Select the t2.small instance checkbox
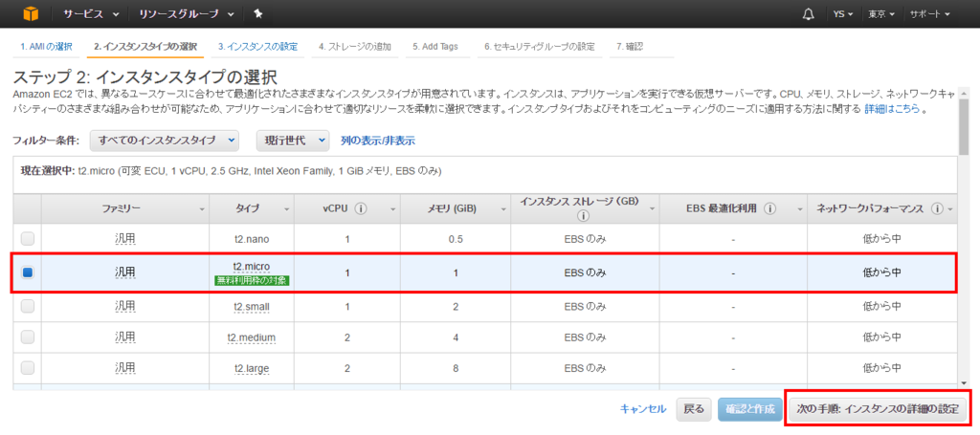 coord(28,307)
